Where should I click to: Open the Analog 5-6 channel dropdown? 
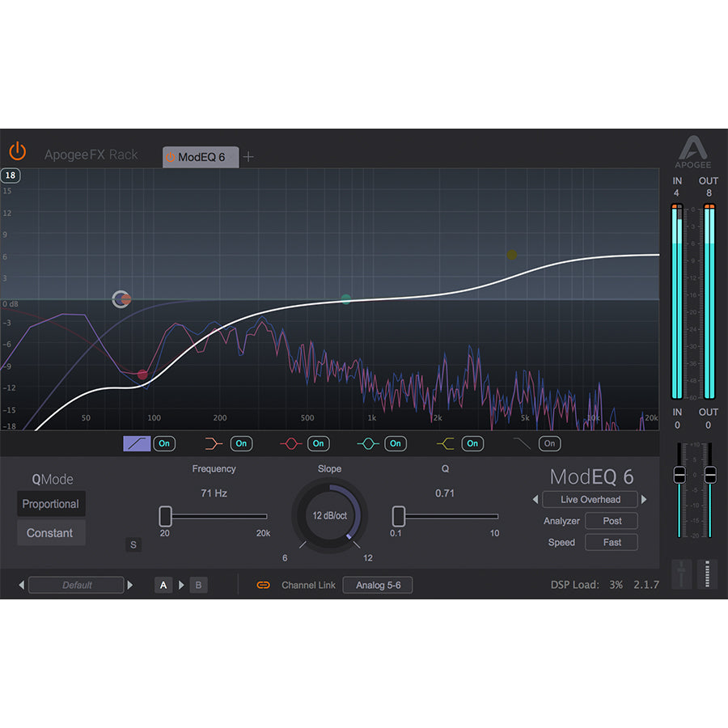(378, 585)
